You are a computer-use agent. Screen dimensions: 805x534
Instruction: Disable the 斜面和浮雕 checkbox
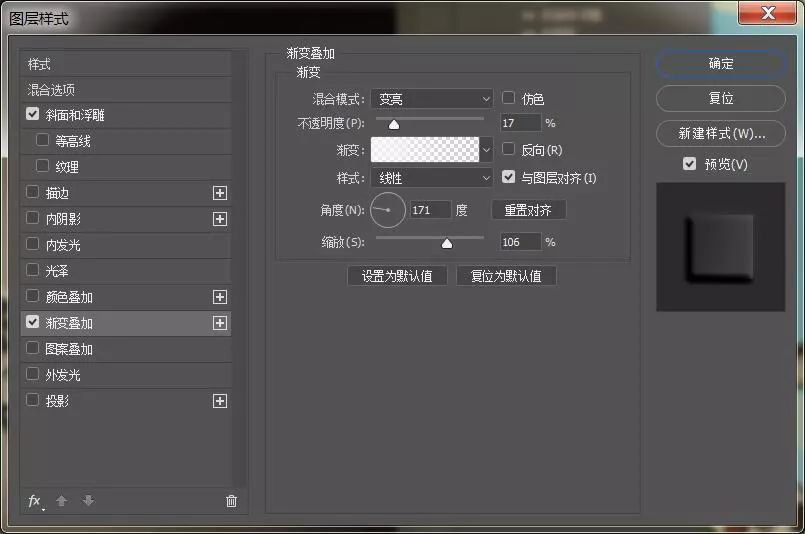click(33, 115)
